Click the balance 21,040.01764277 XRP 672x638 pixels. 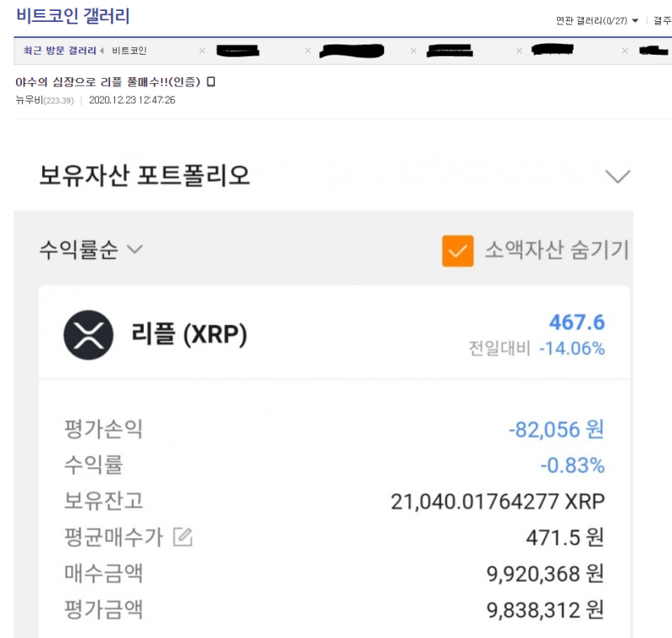[x=497, y=502]
